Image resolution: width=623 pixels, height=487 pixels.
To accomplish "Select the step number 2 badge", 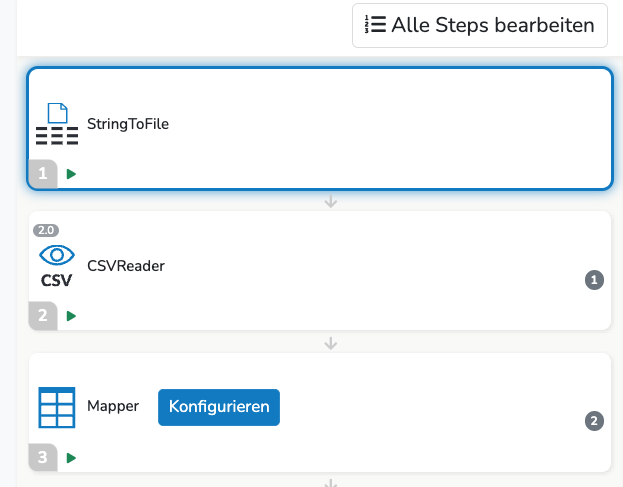I will tap(43, 316).
